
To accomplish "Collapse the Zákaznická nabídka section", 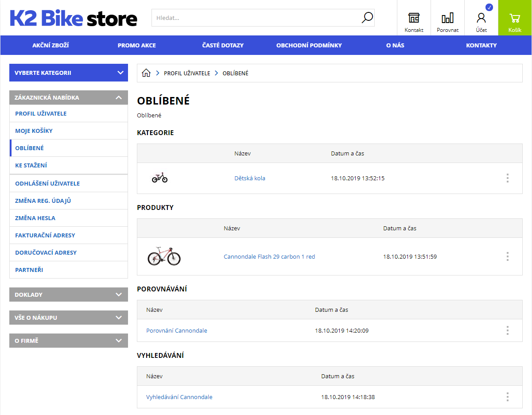I will pos(118,97).
